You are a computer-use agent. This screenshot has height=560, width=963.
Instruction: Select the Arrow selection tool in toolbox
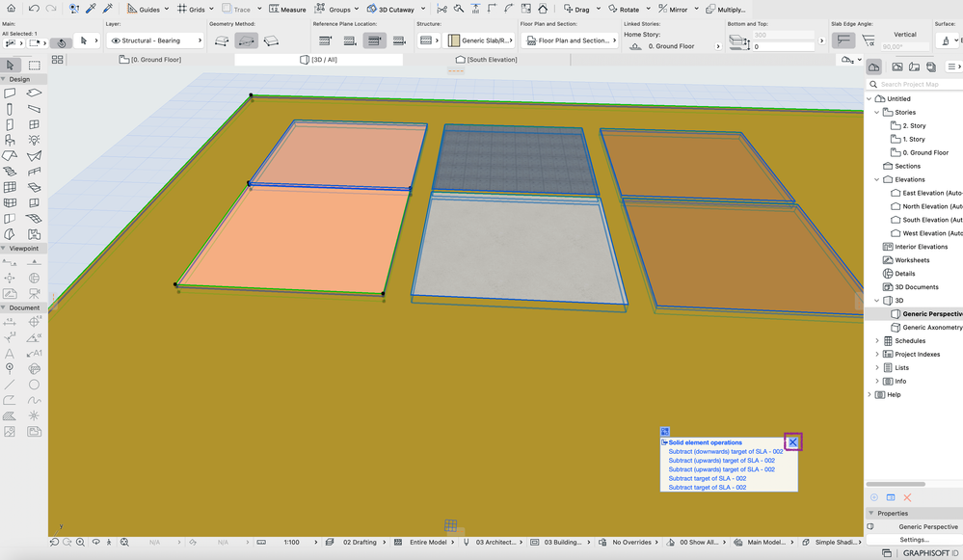click(11, 66)
